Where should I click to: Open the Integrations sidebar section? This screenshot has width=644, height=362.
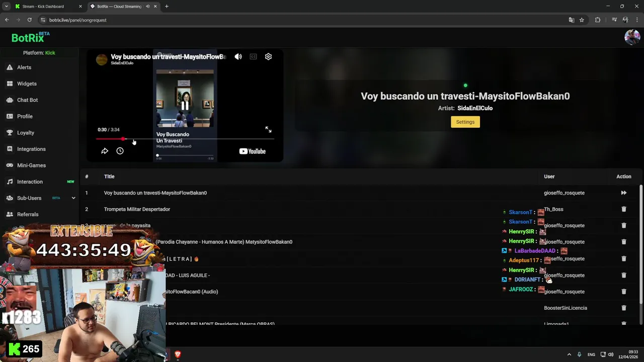pyautogui.click(x=31, y=149)
